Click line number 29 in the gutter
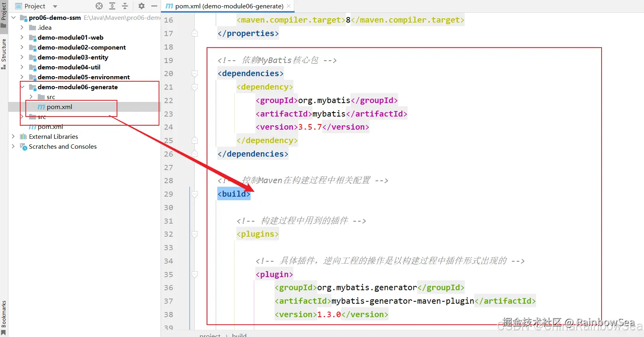Image resolution: width=644 pixels, height=337 pixels. click(169, 194)
